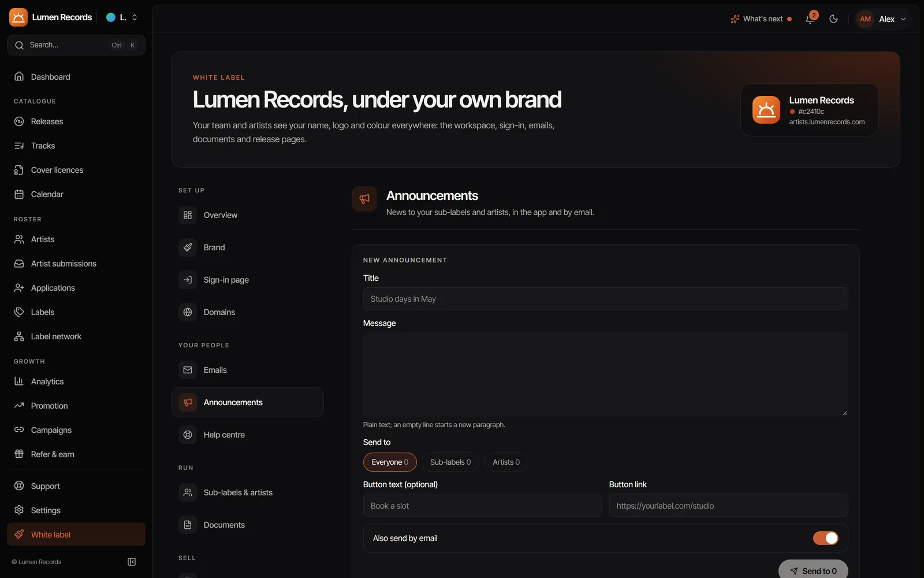The image size is (924, 578).
Task: Click the Support lifebuoy icon
Action: pos(19,486)
